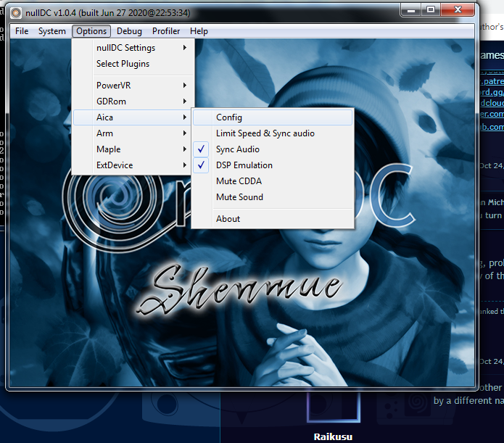Viewport: 504px width, 443px height.
Task: Expand the GDRom submenu
Action: point(133,102)
